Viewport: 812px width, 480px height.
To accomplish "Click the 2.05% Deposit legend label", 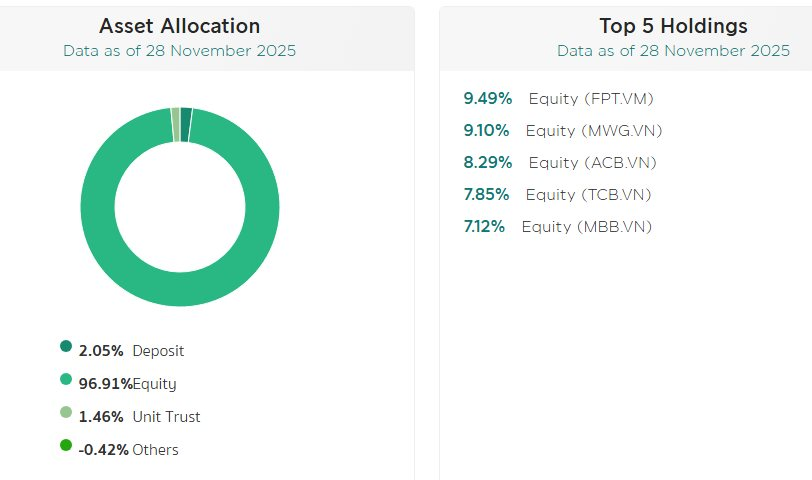I will point(132,351).
